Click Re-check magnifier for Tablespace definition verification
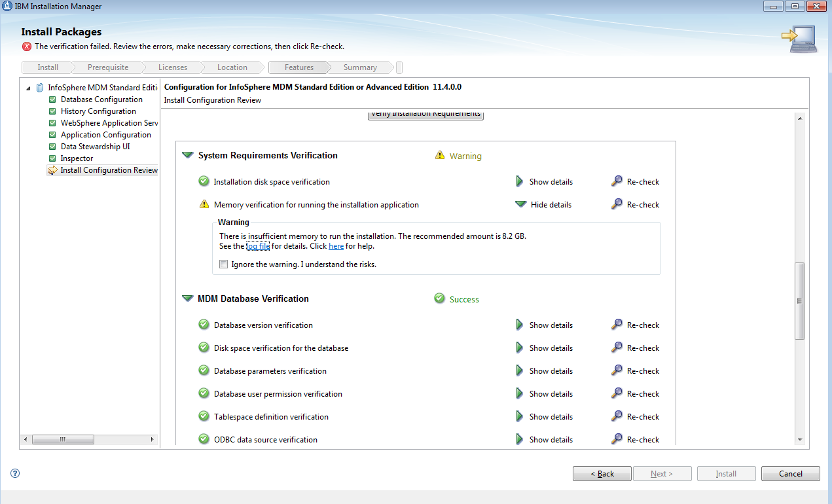 (617, 416)
